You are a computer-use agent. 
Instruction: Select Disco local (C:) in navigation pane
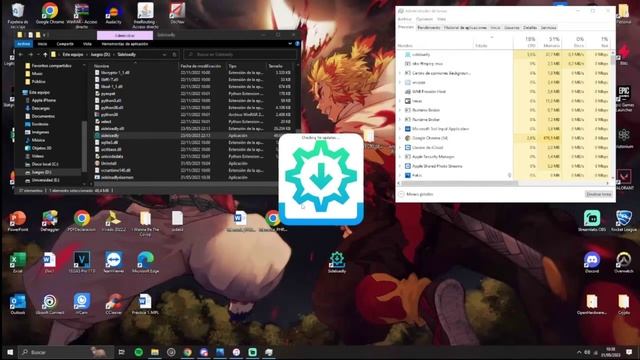(x=44, y=164)
